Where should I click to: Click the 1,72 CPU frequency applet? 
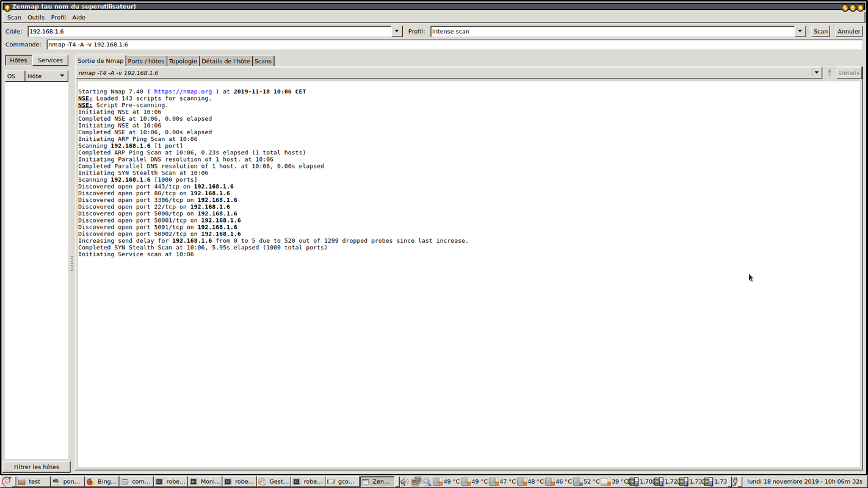tap(666, 481)
